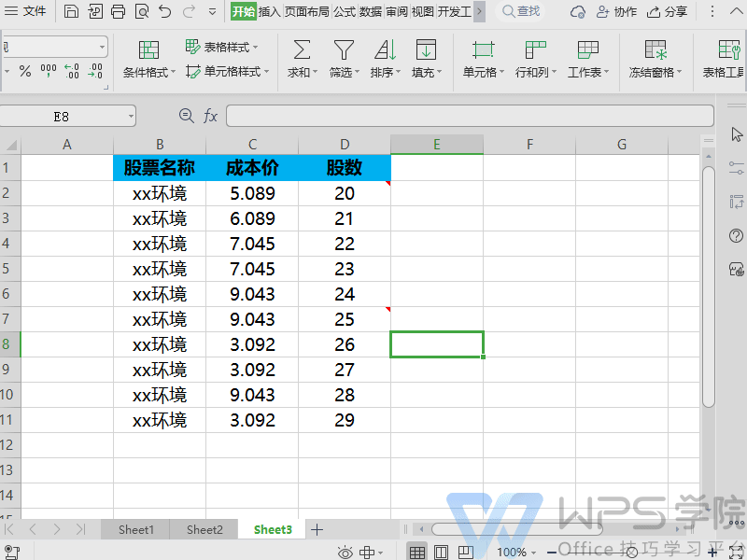Click the zoom magnifier icon beside fx
The height and width of the screenshot is (560, 747).
186,116
